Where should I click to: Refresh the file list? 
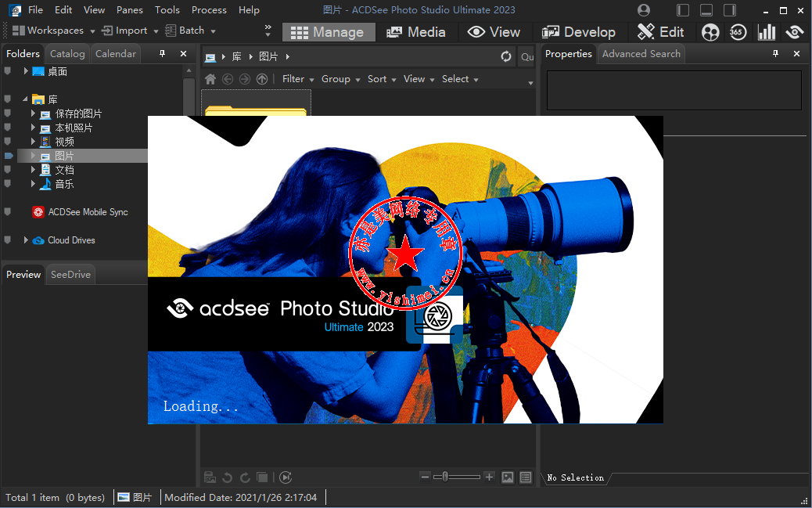tap(506, 56)
